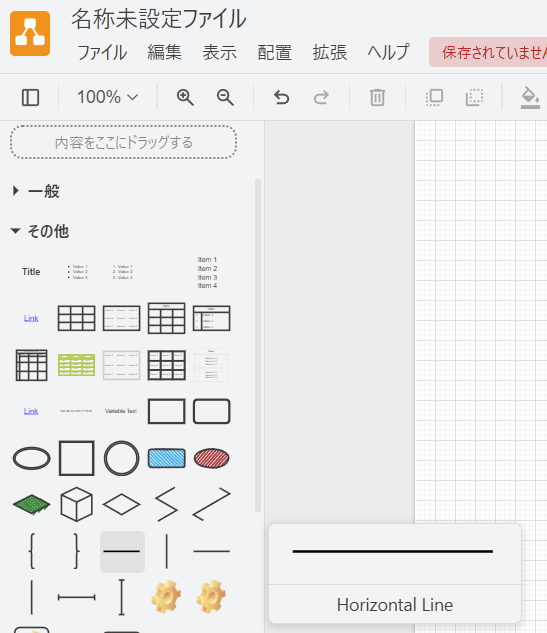Select the right curly bracket shape

(76, 551)
